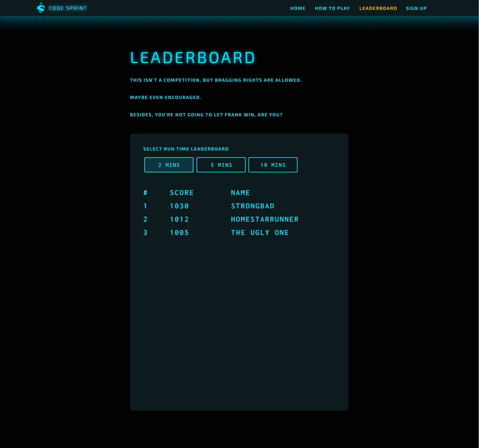Select THE UGLY ONE name entry

pos(260,233)
